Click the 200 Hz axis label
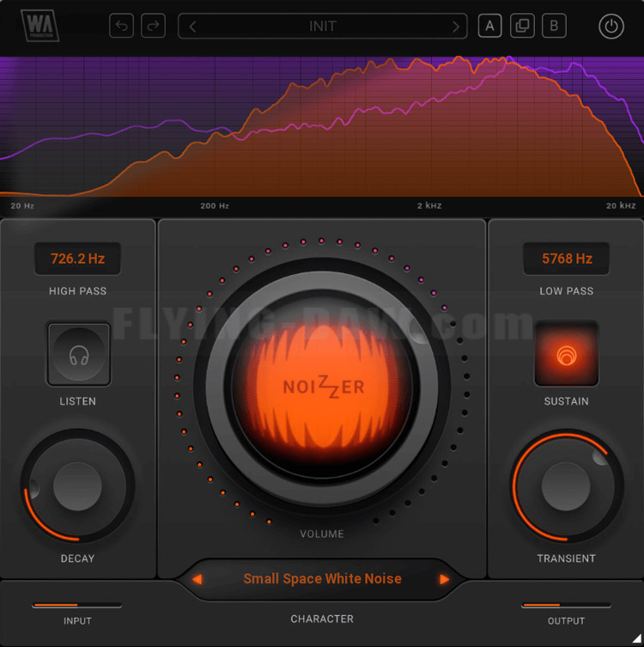 (215, 205)
